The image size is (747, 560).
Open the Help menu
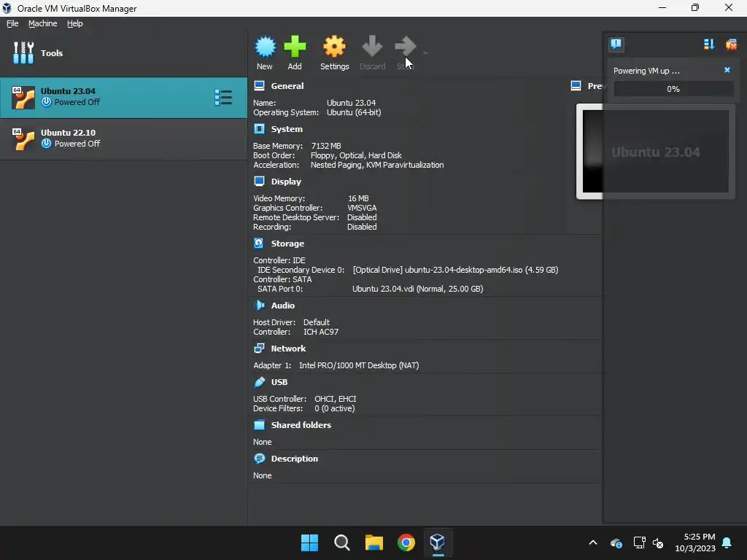tap(75, 23)
